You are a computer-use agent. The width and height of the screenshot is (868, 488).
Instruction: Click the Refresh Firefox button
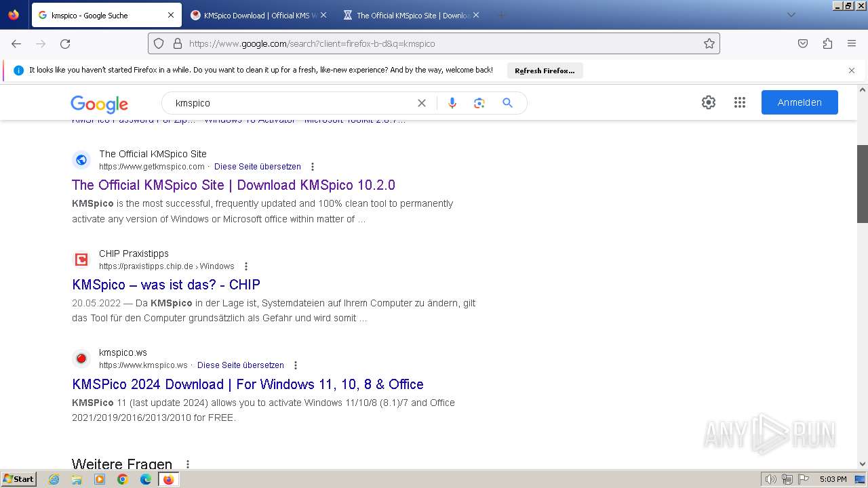[545, 70]
